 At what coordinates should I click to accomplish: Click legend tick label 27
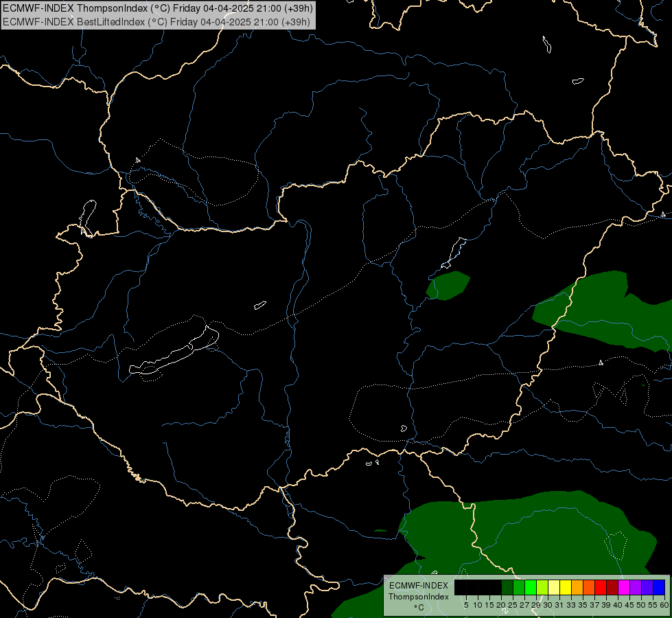(525, 605)
